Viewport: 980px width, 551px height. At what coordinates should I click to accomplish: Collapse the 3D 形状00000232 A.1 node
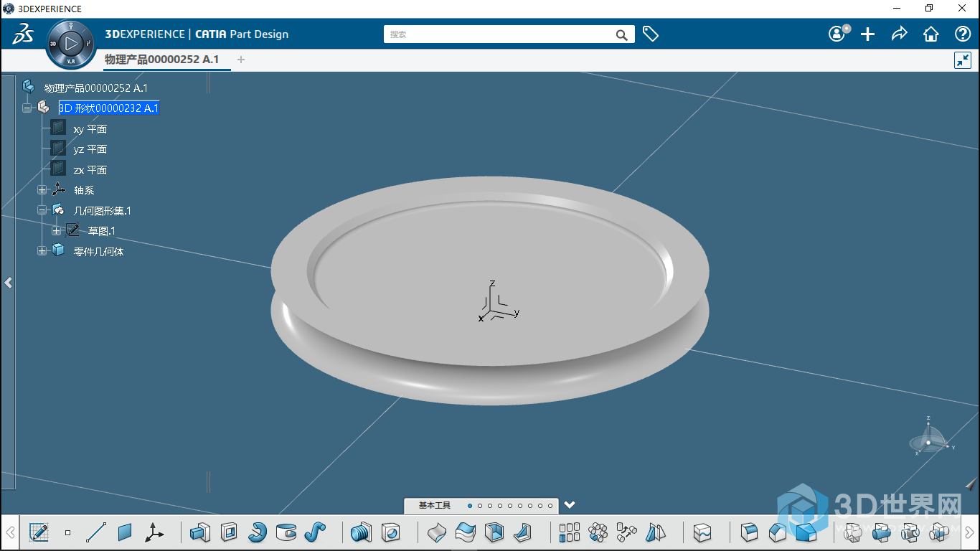click(27, 108)
